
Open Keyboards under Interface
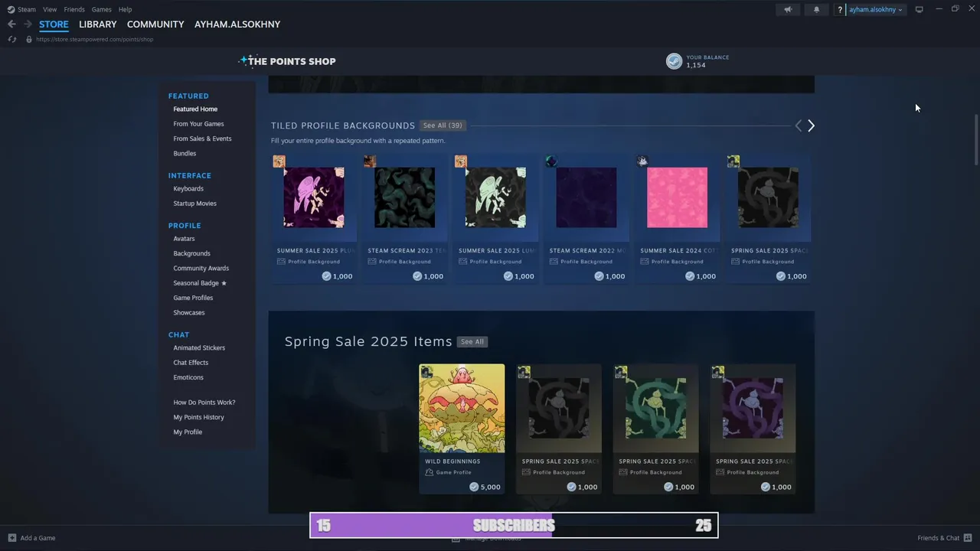pyautogui.click(x=188, y=189)
